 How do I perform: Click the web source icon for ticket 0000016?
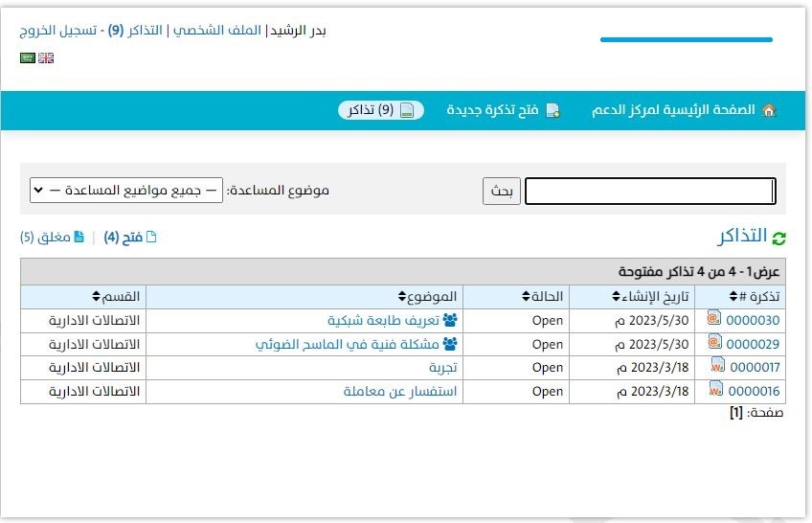715,388
